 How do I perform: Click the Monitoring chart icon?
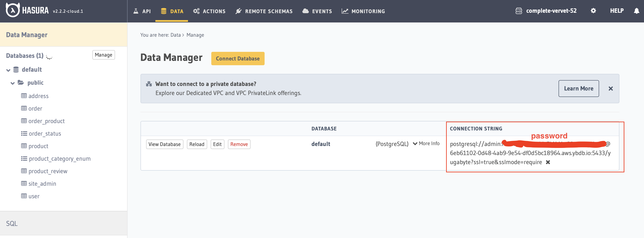tap(345, 11)
